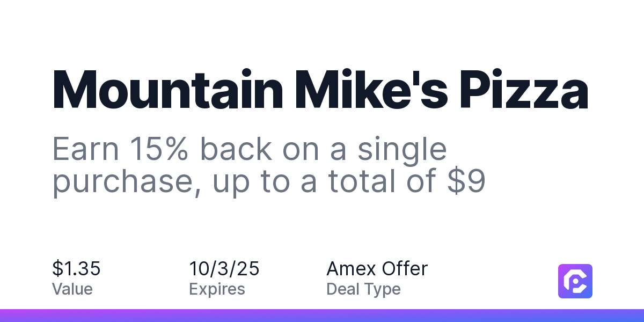This screenshot has width=644, height=322.
Task: Click the 10/3/25 expiration date
Action: [x=224, y=268]
